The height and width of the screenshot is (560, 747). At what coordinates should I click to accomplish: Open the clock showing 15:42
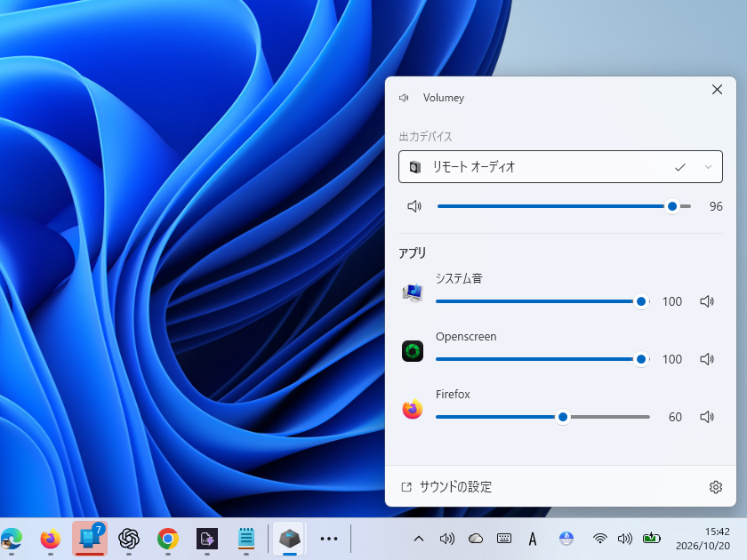[703, 539]
